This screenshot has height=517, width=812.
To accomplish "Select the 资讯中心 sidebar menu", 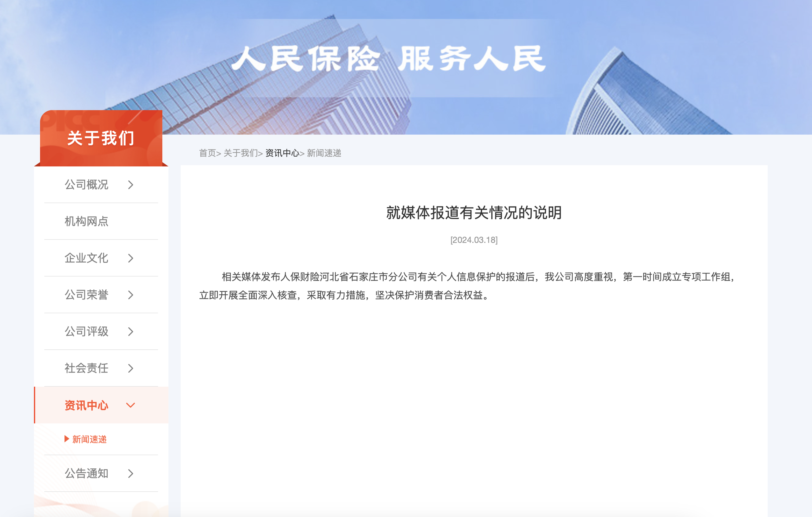I will [x=101, y=405].
